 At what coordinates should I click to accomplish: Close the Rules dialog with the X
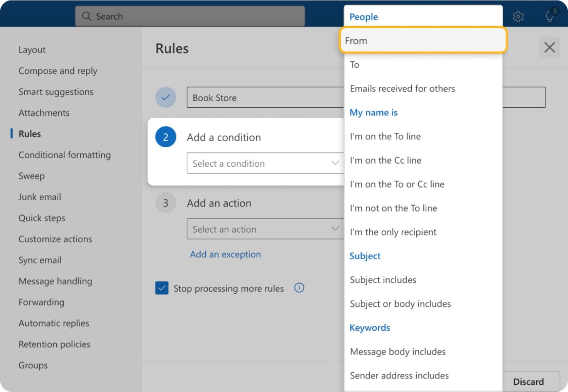point(549,47)
